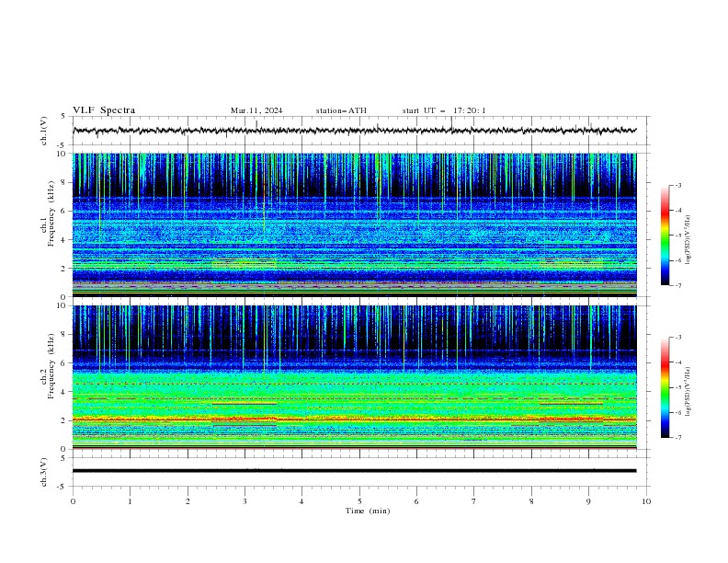Click the "-3" tick on upper colorbar
The height and width of the screenshot is (563, 728).
[678, 185]
